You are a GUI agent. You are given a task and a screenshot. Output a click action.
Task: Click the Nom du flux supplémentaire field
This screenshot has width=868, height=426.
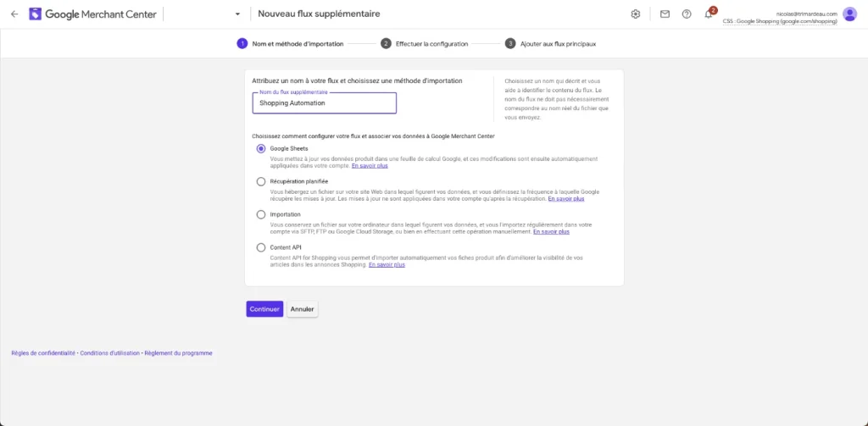(x=325, y=103)
